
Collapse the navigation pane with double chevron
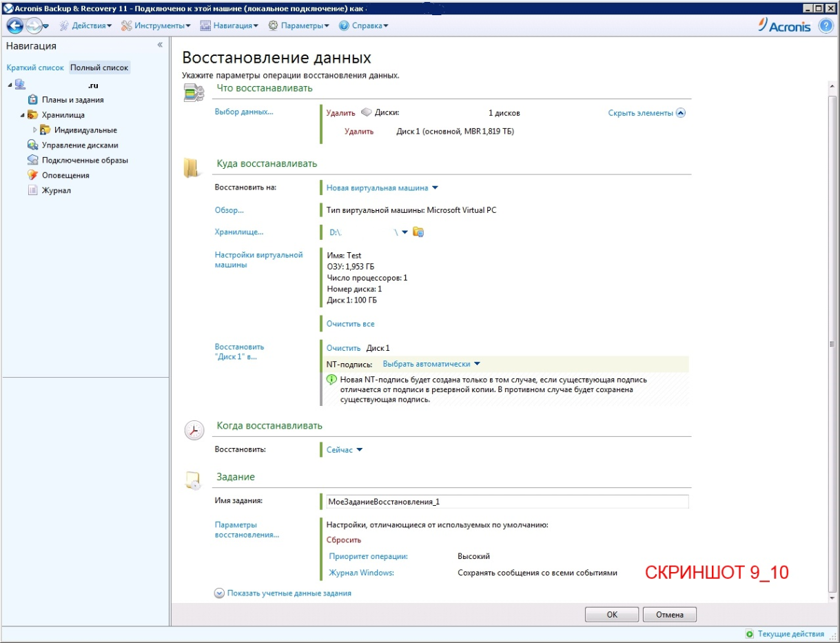coord(160,45)
